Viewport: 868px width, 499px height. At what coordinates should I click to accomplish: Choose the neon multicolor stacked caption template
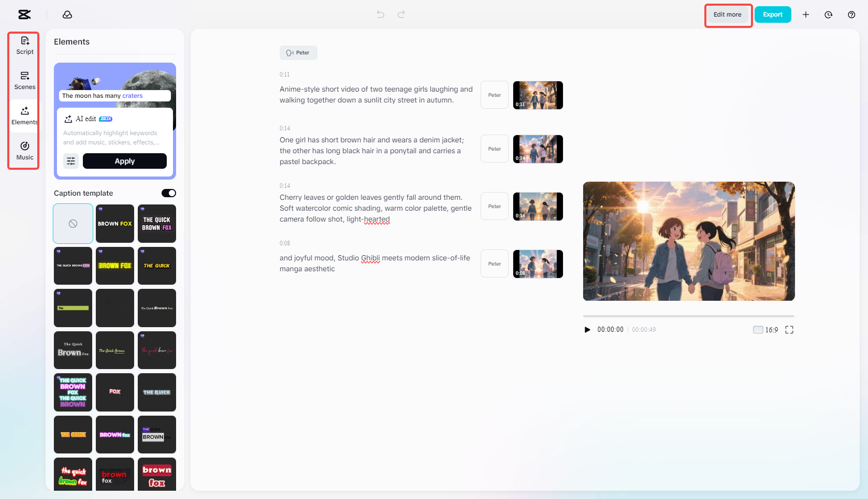(x=73, y=392)
